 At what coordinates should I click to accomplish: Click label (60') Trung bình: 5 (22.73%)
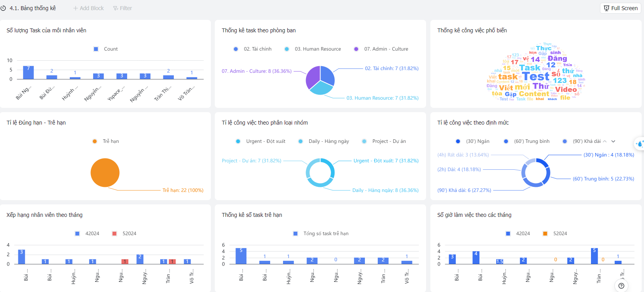coord(603,179)
